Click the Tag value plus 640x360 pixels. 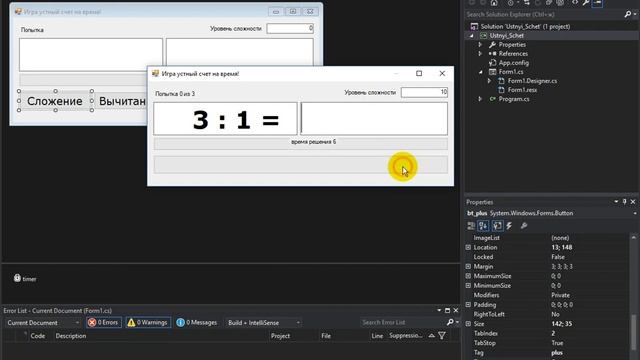(x=557, y=353)
